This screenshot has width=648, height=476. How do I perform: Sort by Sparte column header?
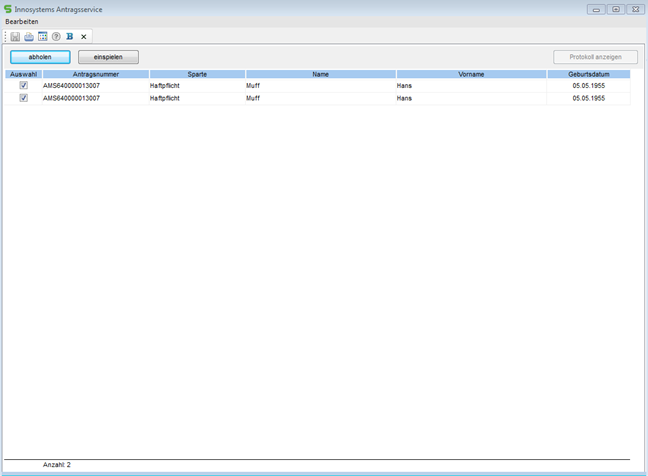click(197, 74)
